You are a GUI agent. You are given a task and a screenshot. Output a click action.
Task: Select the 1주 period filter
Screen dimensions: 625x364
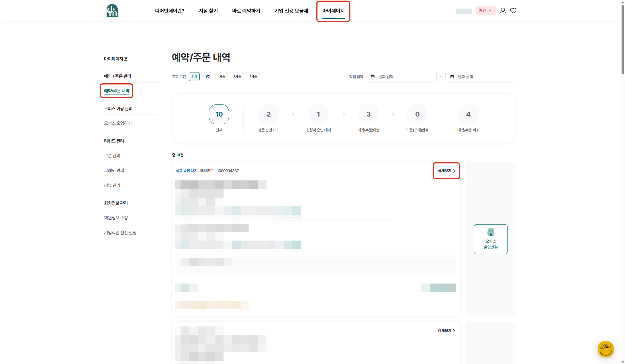[x=207, y=77]
